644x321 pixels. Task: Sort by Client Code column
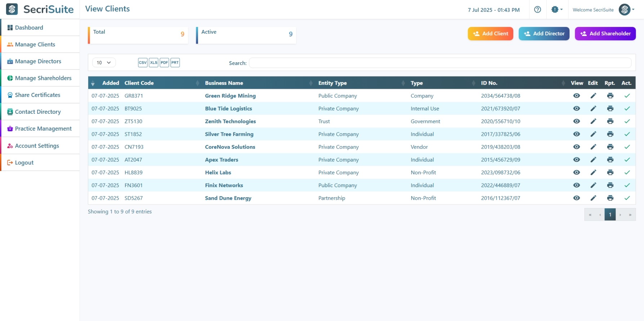coord(162,83)
